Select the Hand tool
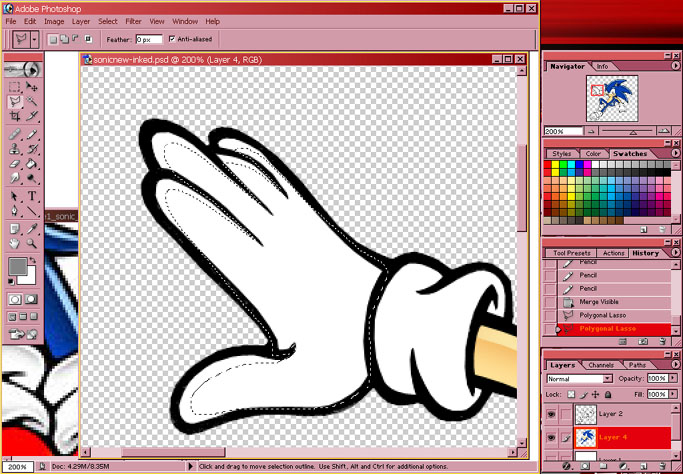Viewport: 683px width, 474px height. 15,244
